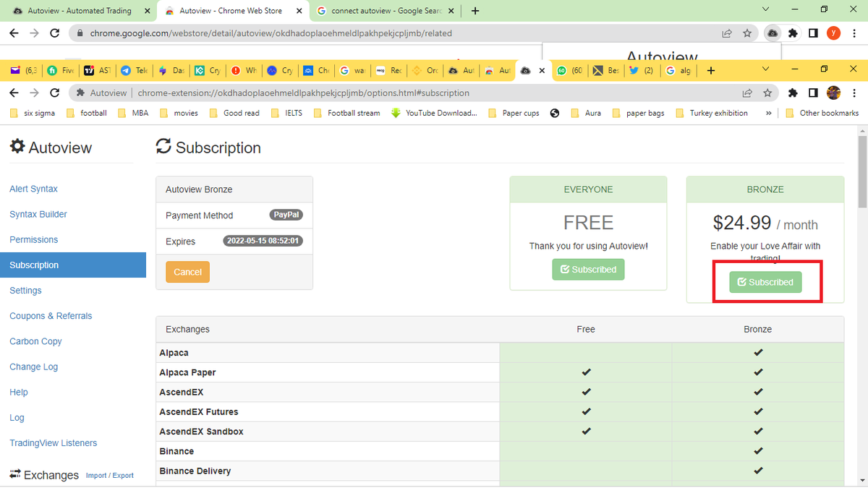
Task: Open the photo profile avatar in inner window
Action: click(833, 93)
